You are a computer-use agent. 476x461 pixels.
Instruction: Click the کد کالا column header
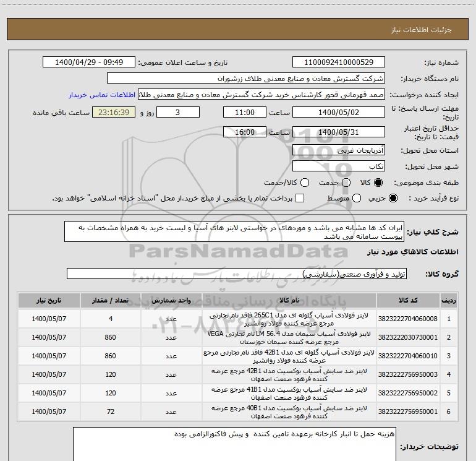(408, 300)
